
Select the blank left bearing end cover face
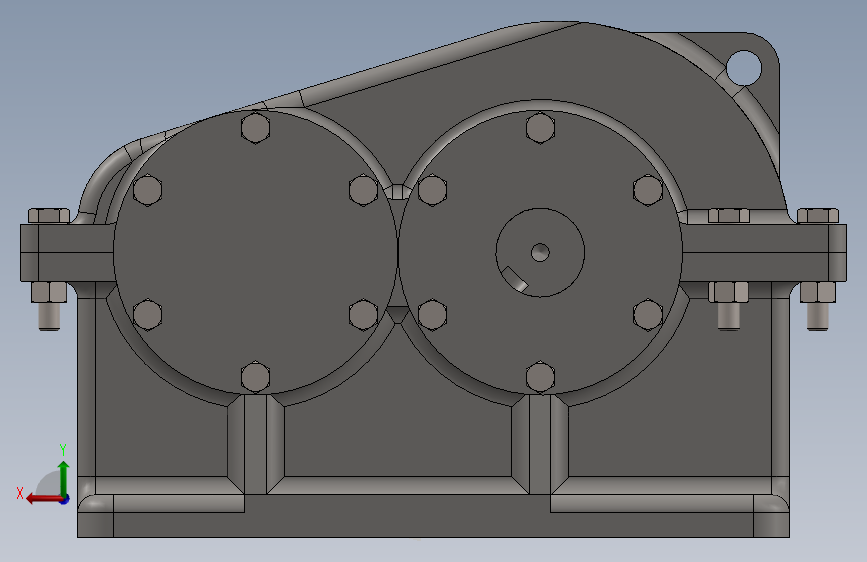tap(255, 252)
